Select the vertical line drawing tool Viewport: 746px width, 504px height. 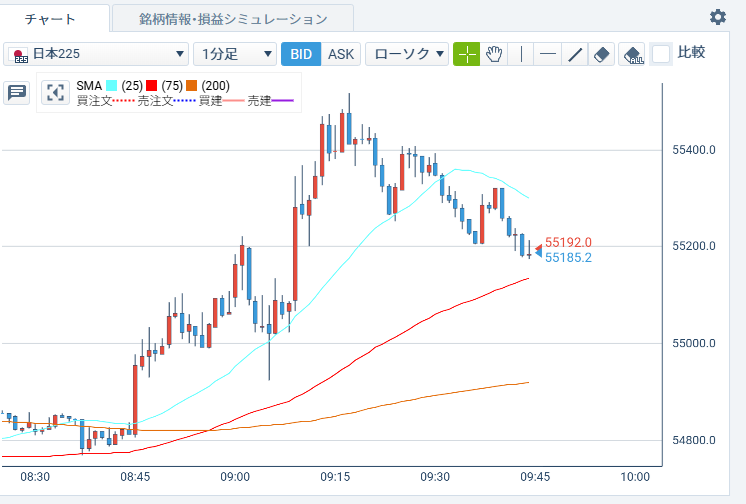click(x=521, y=54)
